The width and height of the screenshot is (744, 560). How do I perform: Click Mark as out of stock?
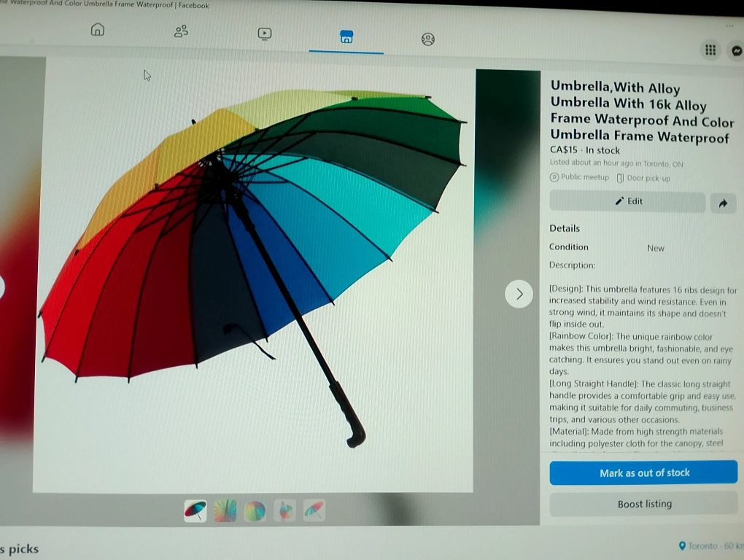(643, 472)
